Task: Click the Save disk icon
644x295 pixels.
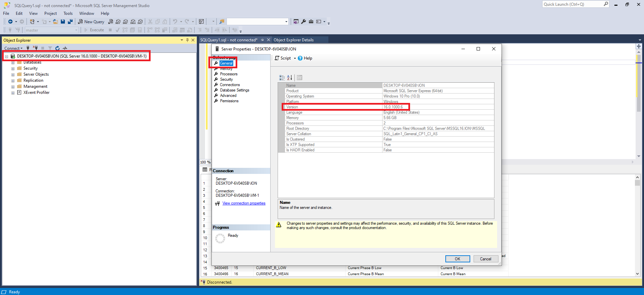Action: [x=63, y=22]
